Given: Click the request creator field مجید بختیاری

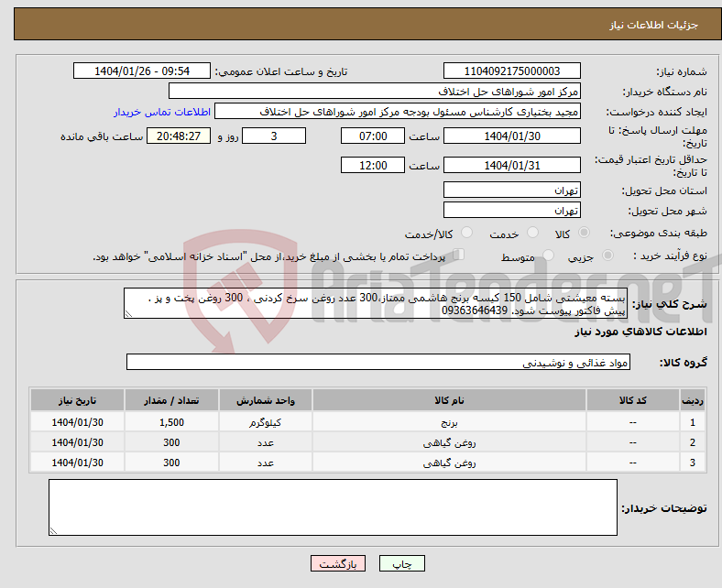Looking at the screenshot, I should point(398,112).
